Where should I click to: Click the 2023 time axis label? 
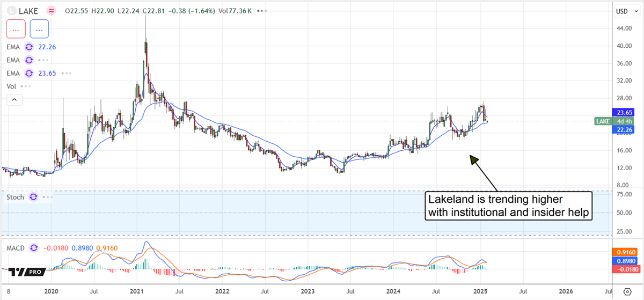coord(307,290)
